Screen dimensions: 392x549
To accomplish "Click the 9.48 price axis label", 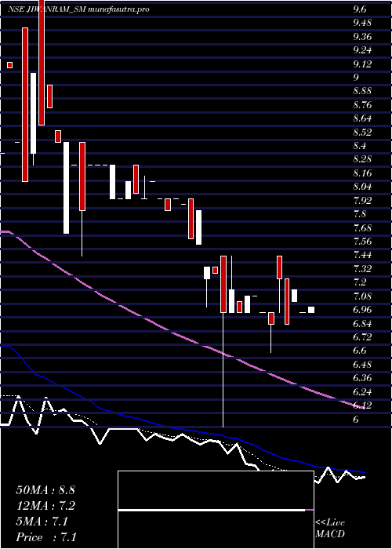I will [x=362, y=23].
